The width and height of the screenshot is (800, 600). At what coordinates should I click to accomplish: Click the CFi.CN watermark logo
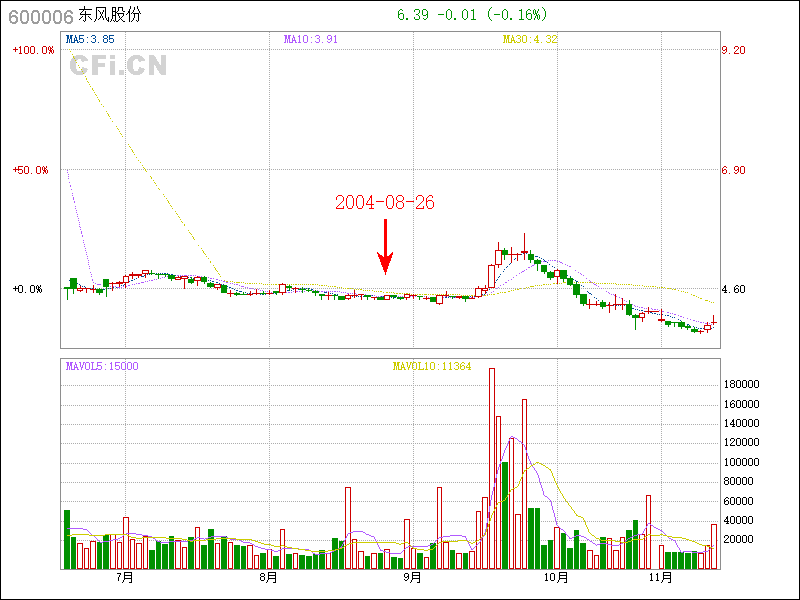coord(118,67)
